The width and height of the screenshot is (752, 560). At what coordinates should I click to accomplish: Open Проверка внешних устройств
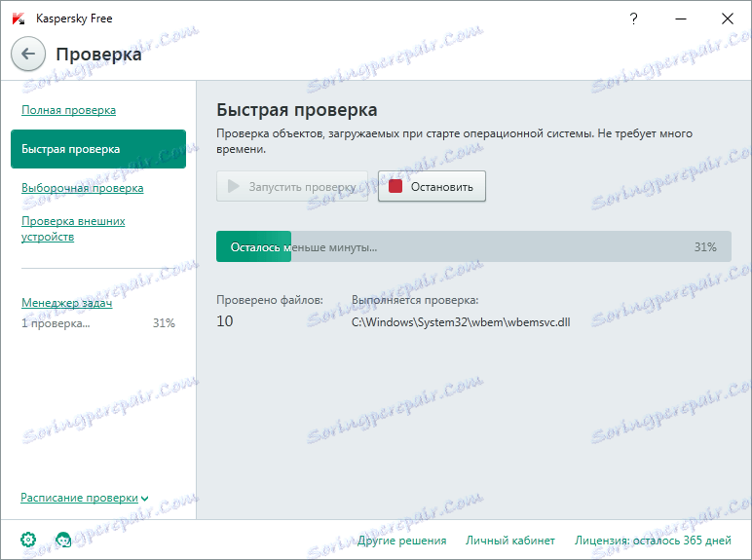73,229
